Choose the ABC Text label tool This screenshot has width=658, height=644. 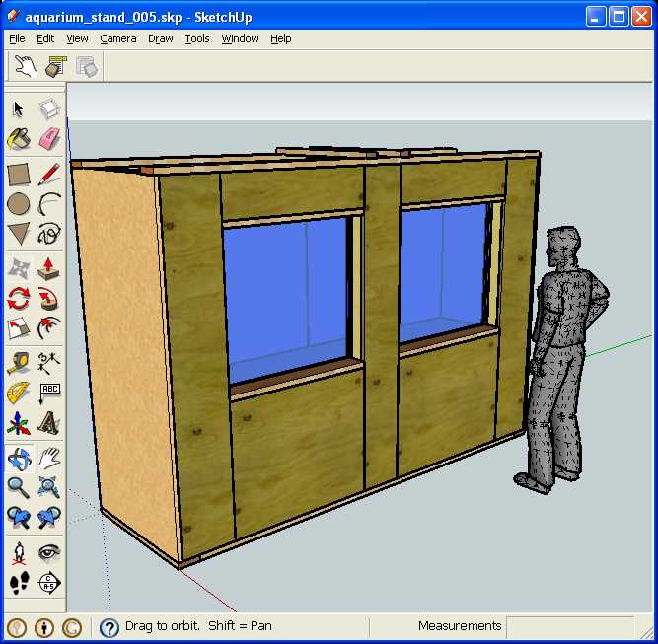point(49,393)
